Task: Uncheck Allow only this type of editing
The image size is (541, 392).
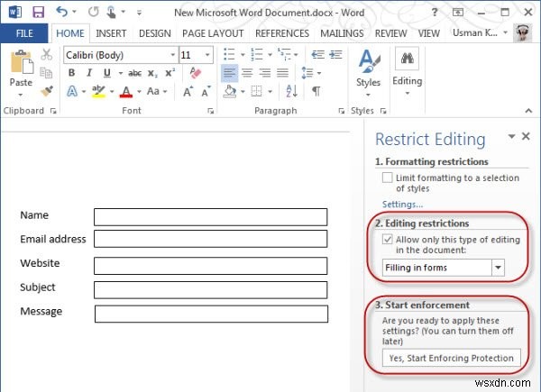Action: pos(387,240)
